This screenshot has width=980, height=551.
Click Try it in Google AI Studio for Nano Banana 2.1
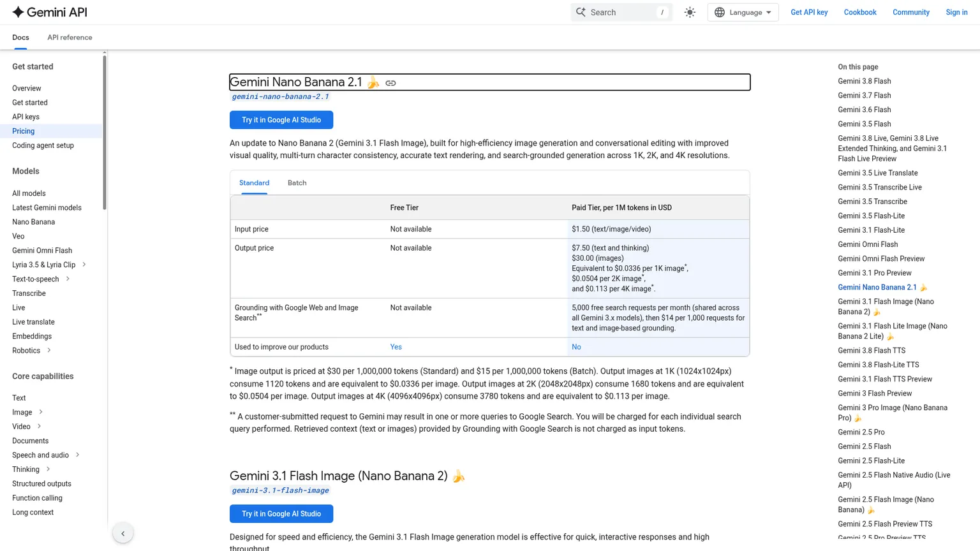(x=281, y=120)
